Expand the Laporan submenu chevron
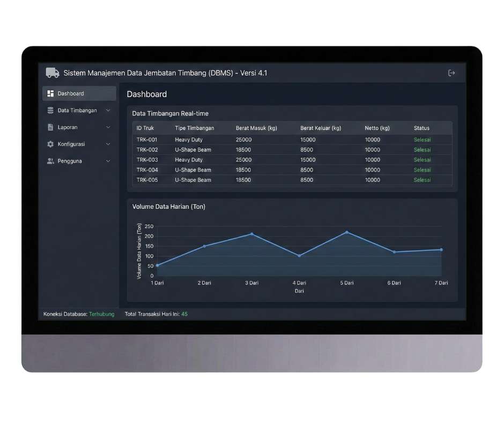This screenshot has height=423, width=504. click(x=108, y=127)
